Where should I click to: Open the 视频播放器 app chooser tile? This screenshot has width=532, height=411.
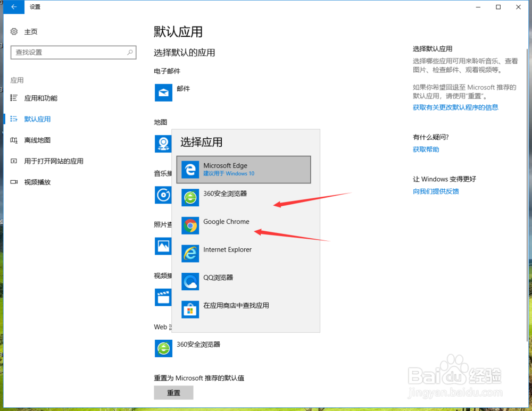click(163, 297)
